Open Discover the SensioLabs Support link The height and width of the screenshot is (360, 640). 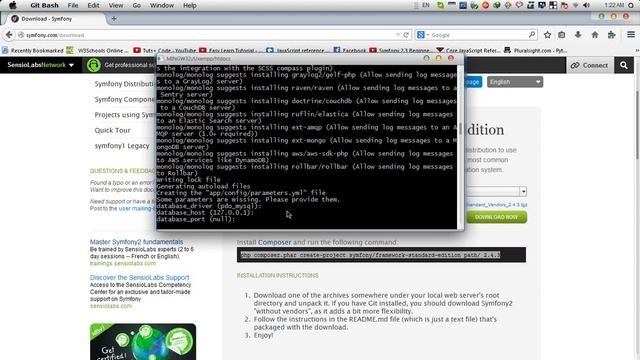140,277
